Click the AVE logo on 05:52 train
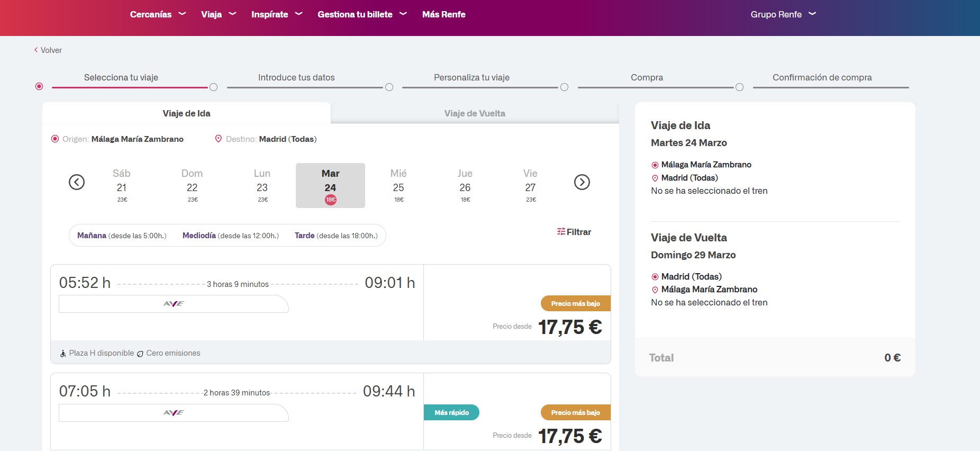 tap(174, 304)
